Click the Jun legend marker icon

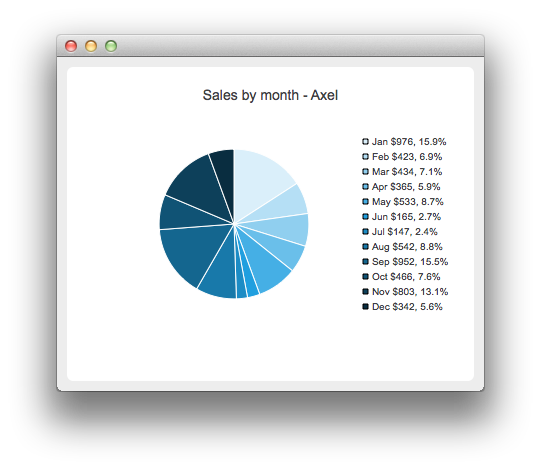coord(365,217)
